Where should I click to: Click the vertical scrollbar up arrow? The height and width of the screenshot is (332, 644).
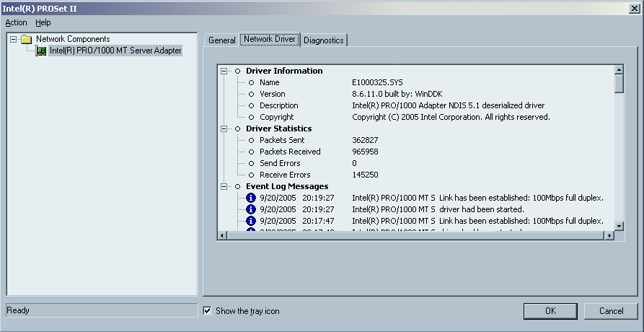tap(619, 70)
